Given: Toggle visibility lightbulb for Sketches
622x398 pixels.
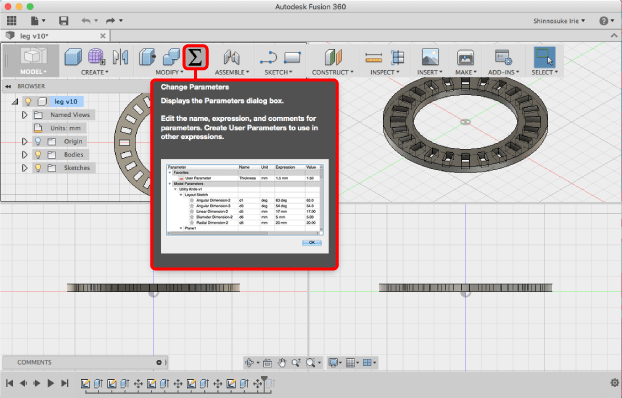Looking at the screenshot, I should [38, 167].
